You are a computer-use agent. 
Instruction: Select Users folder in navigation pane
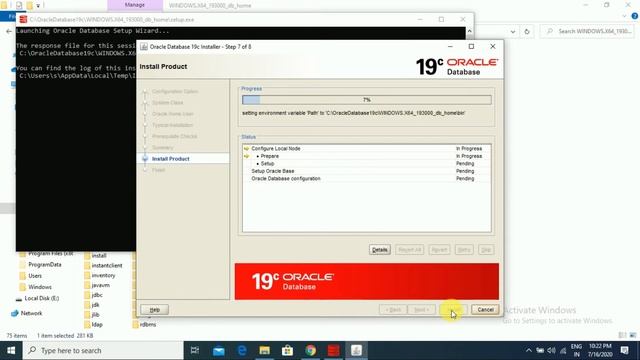[35, 276]
